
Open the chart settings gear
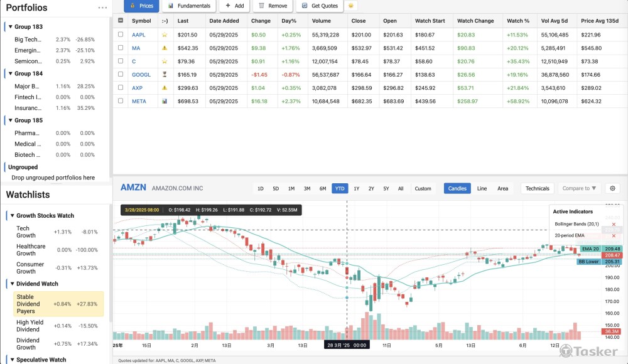[613, 188]
